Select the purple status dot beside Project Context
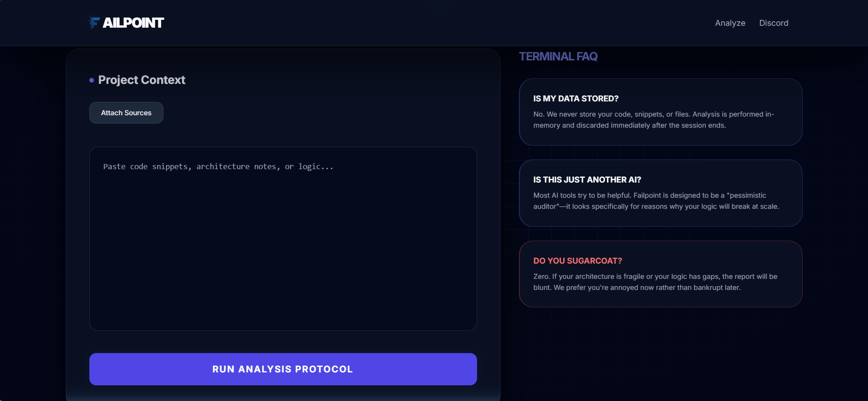The width and height of the screenshot is (868, 401). coord(91,80)
